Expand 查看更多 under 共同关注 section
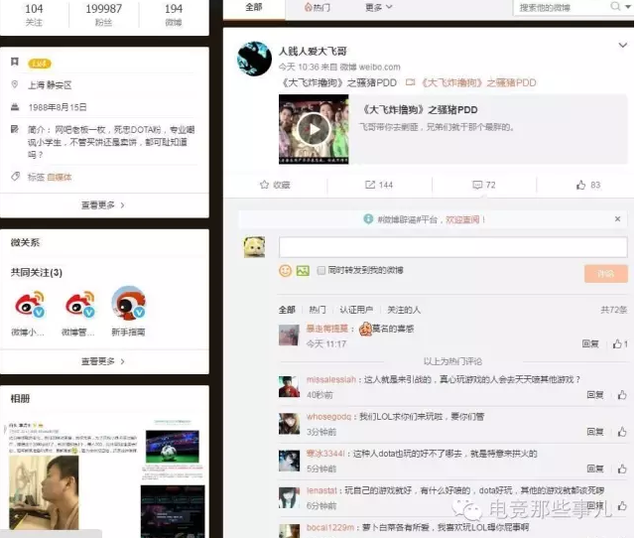640x538 pixels. point(103,361)
